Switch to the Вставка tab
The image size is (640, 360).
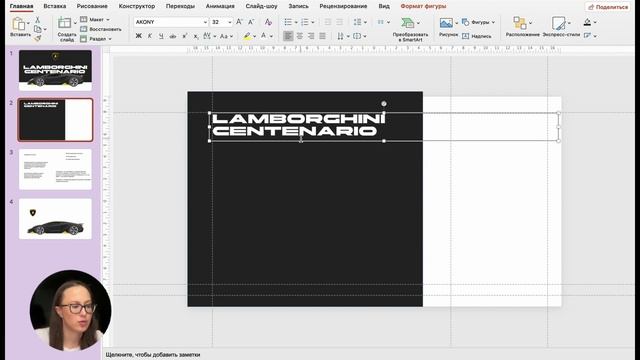point(55,6)
